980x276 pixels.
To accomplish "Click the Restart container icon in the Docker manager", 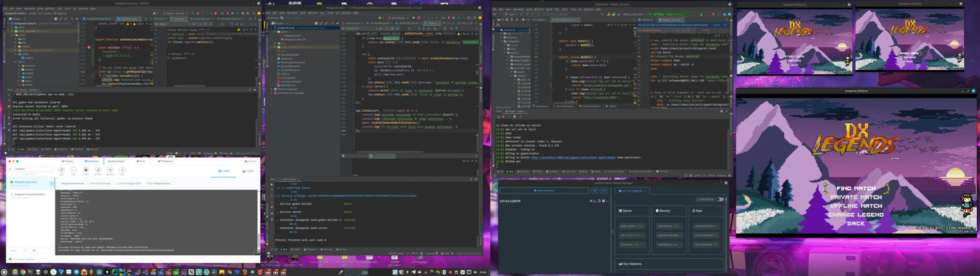I will [98, 170].
